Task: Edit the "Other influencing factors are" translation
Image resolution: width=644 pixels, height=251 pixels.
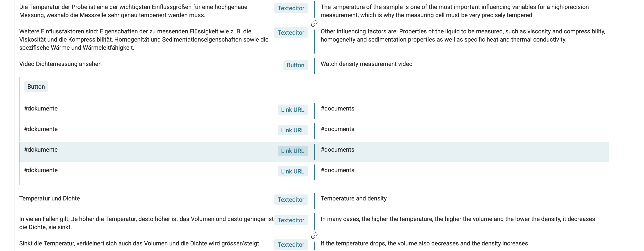Action: tap(462, 36)
